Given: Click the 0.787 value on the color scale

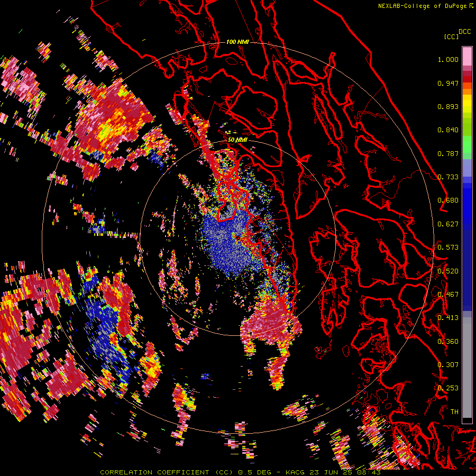Looking at the screenshot, I should [448, 153].
